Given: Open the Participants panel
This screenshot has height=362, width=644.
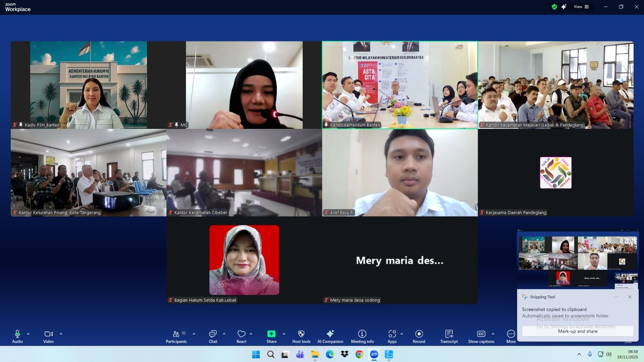Looking at the screenshot, I should [x=176, y=337].
